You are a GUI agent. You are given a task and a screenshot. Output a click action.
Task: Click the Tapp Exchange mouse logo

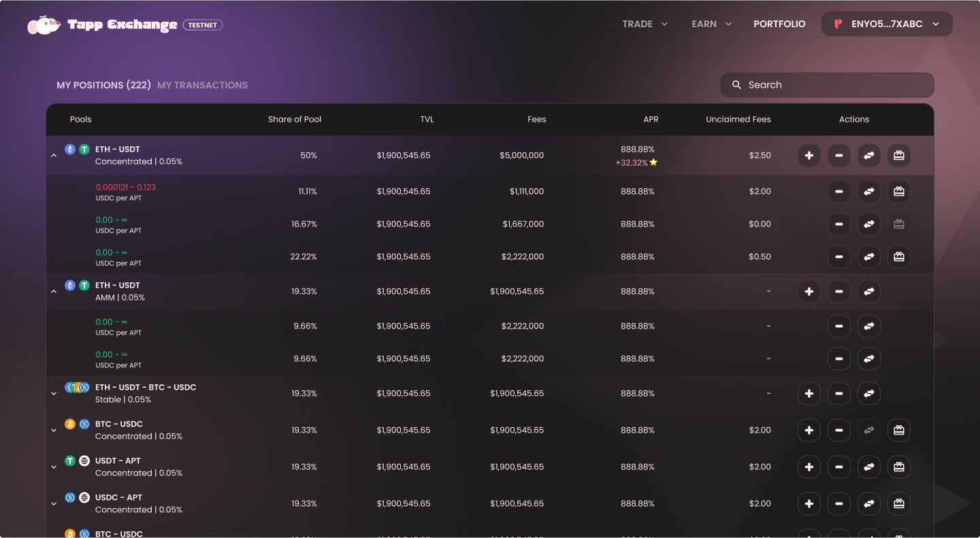44,25
